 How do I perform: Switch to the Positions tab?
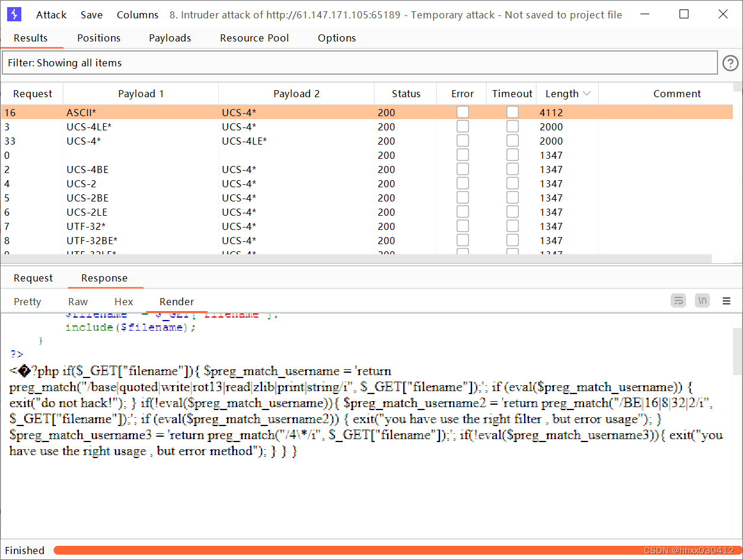point(98,38)
